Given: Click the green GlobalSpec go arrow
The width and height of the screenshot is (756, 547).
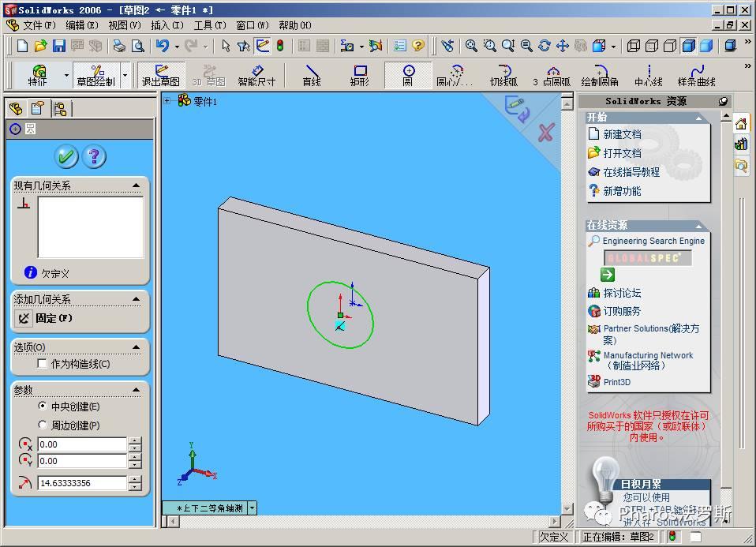Looking at the screenshot, I should click(608, 275).
